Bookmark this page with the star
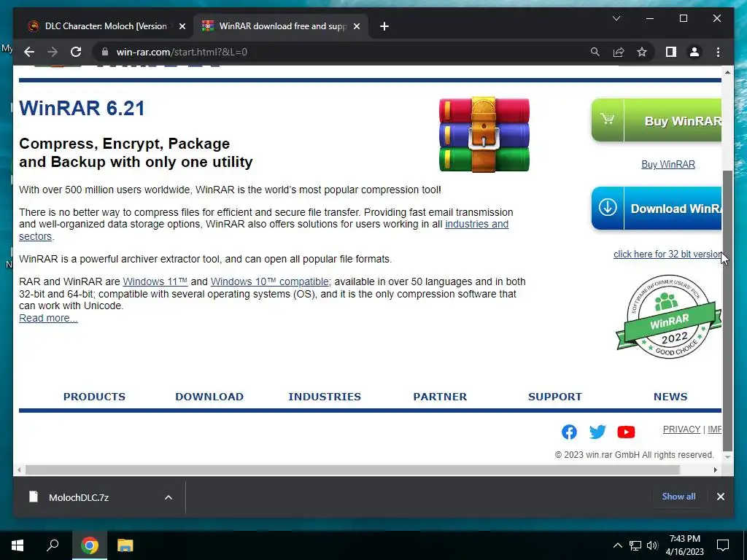The image size is (747, 560). click(642, 52)
